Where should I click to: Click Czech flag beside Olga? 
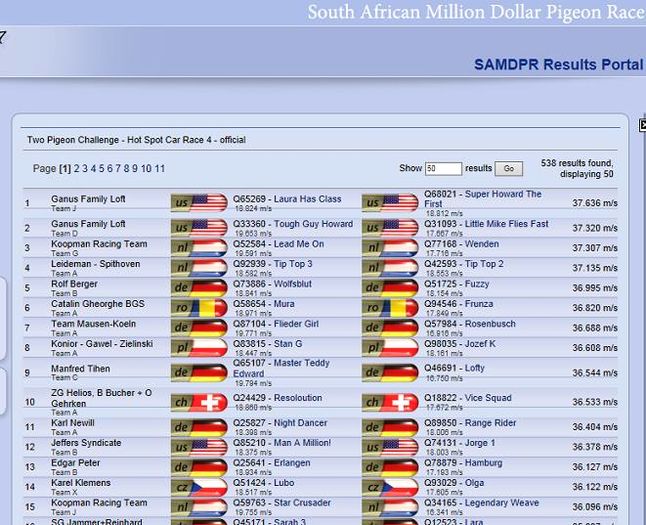tap(390, 487)
